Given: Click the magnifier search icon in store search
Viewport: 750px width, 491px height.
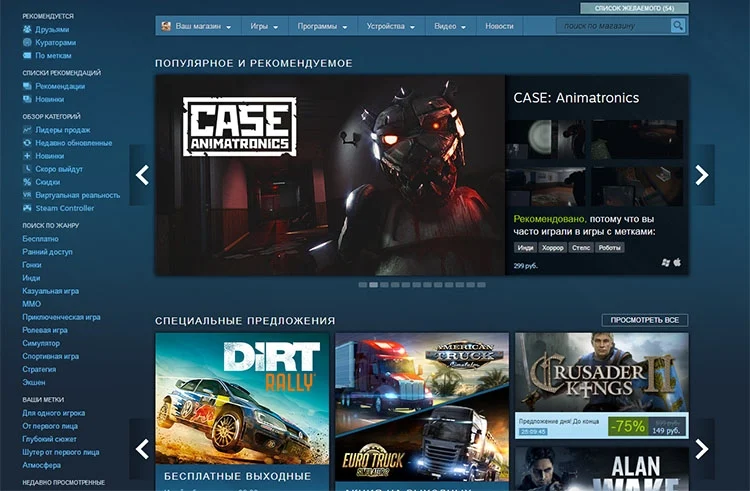Looking at the screenshot, I should pyautogui.click(x=677, y=25).
